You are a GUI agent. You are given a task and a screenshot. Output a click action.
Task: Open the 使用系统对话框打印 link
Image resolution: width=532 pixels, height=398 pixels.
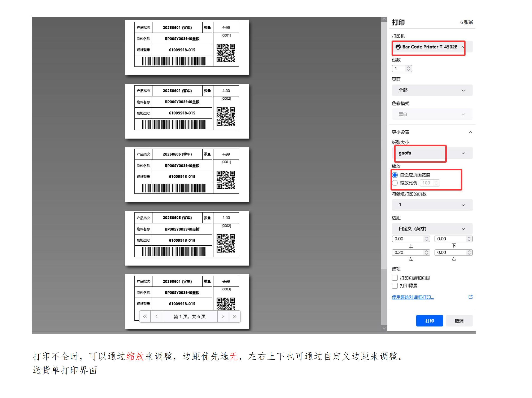point(413,297)
